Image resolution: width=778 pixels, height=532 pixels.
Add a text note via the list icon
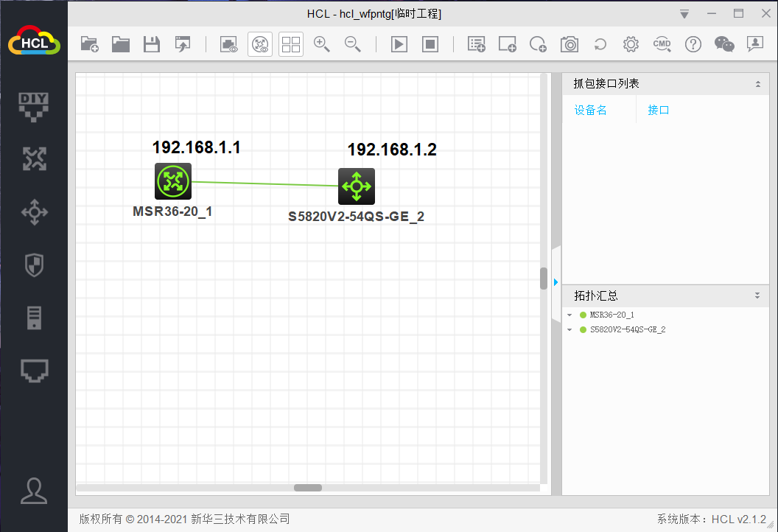(477, 44)
